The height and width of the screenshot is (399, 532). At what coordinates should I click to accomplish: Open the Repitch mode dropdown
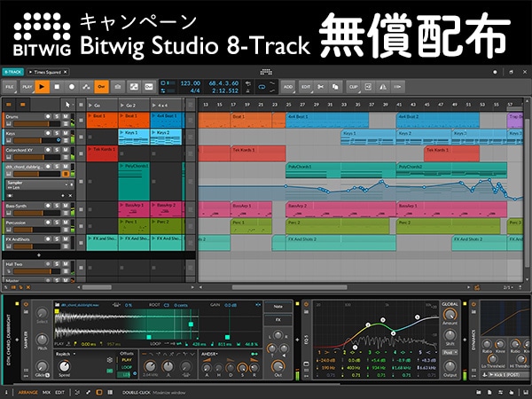66,354
